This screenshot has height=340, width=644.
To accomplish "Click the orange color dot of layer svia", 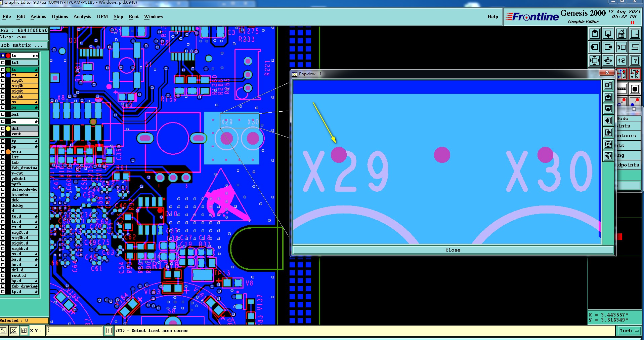I will (x=8, y=152).
